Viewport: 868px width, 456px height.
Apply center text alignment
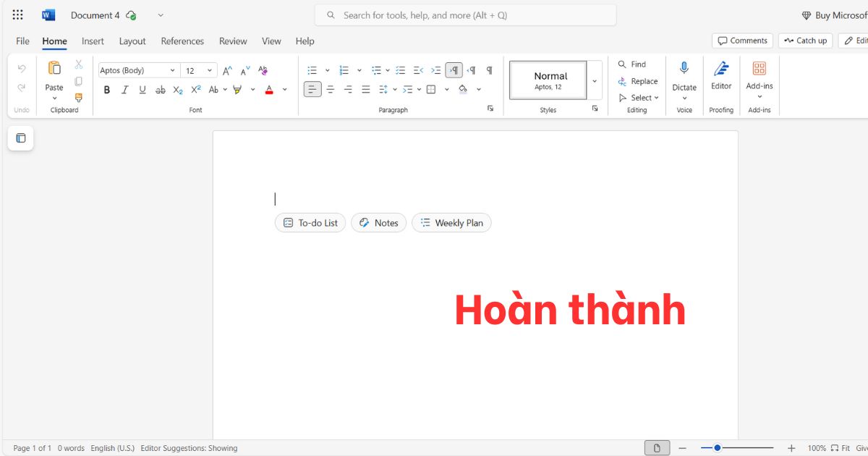pos(330,89)
